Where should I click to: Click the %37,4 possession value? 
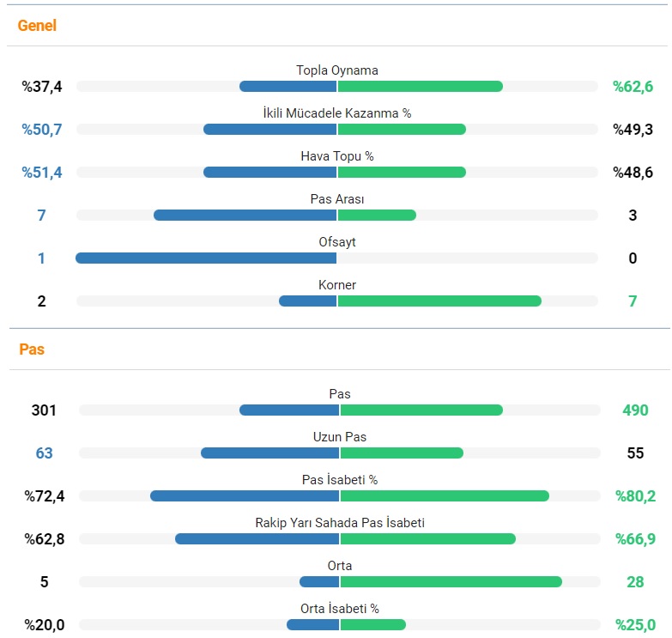pos(42,86)
